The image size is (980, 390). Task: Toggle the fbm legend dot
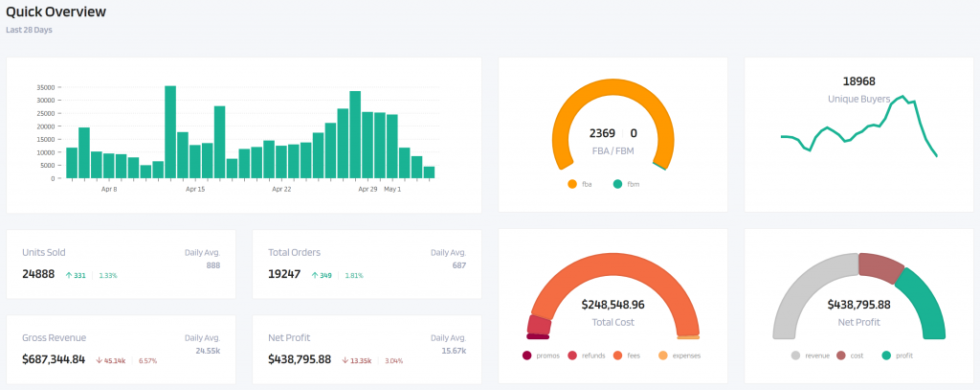(617, 184)
